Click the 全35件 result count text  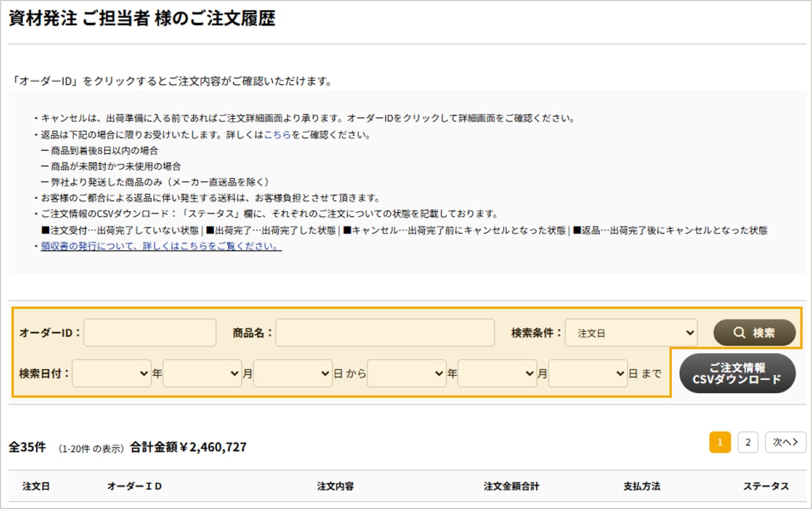tap(27, 447)
